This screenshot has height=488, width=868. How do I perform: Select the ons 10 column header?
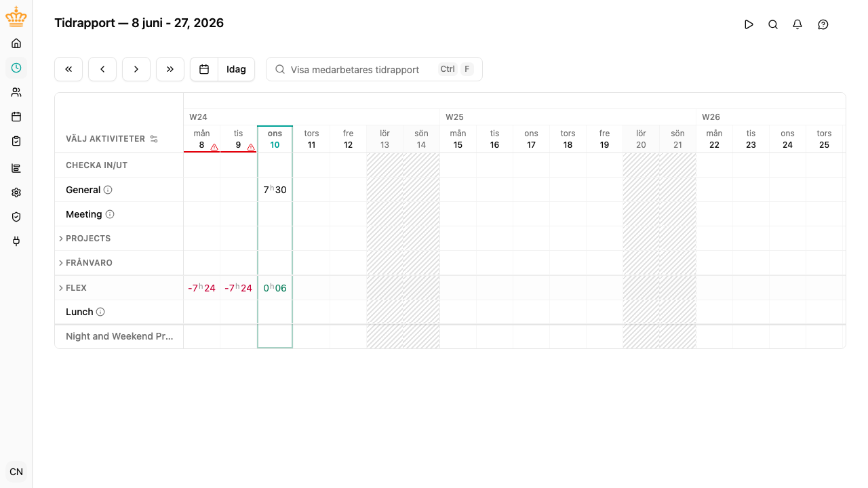click(x=275, y=139)
